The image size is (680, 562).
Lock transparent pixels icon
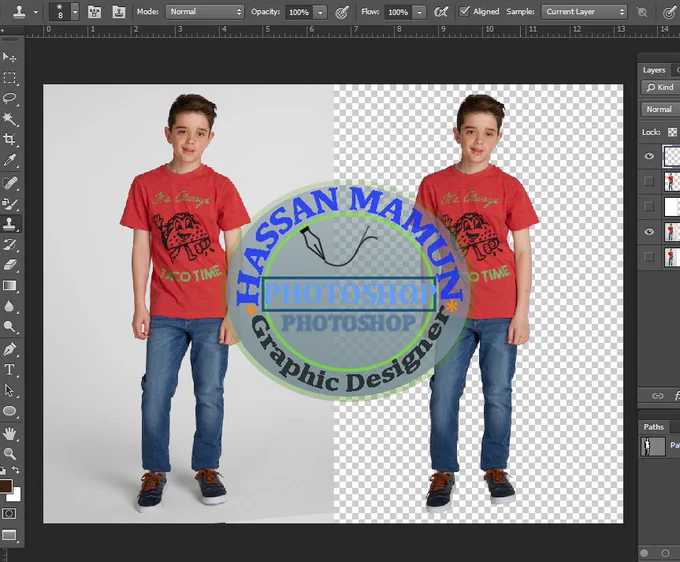click(x=672, y=132)
